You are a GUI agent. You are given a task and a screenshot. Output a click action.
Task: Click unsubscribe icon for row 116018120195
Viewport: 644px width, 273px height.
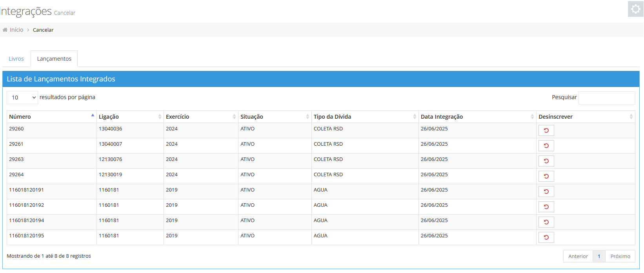(x=546, y=237)
